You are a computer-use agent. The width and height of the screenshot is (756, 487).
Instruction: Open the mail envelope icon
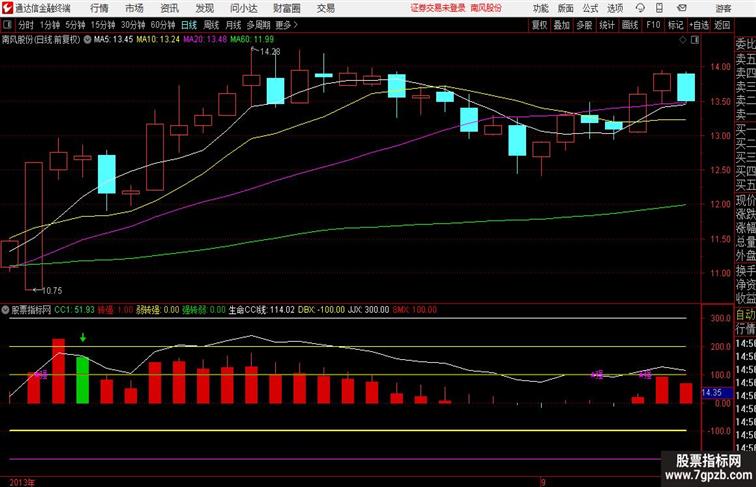click(682, 8)
